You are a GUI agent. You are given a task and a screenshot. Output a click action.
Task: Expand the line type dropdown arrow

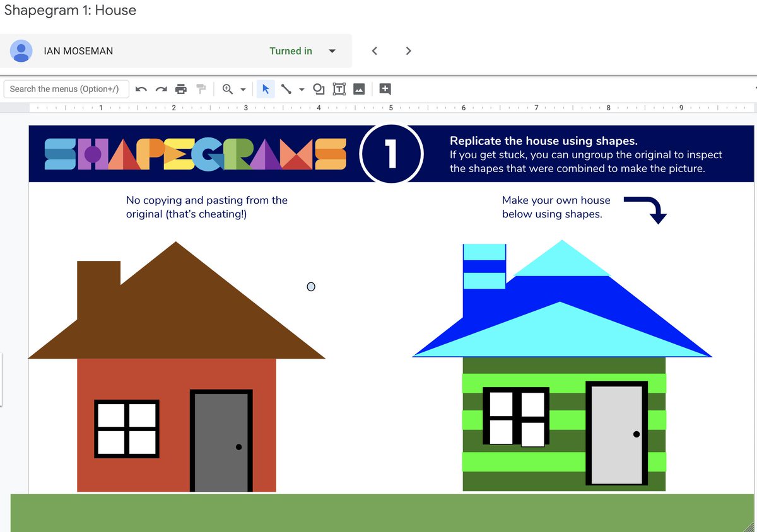coord(302,90)
